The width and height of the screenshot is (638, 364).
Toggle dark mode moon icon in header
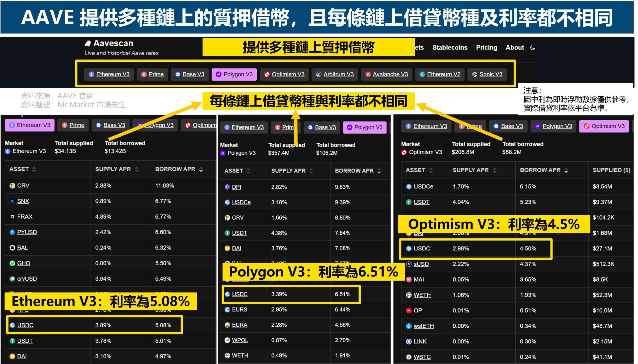[532, 48]
